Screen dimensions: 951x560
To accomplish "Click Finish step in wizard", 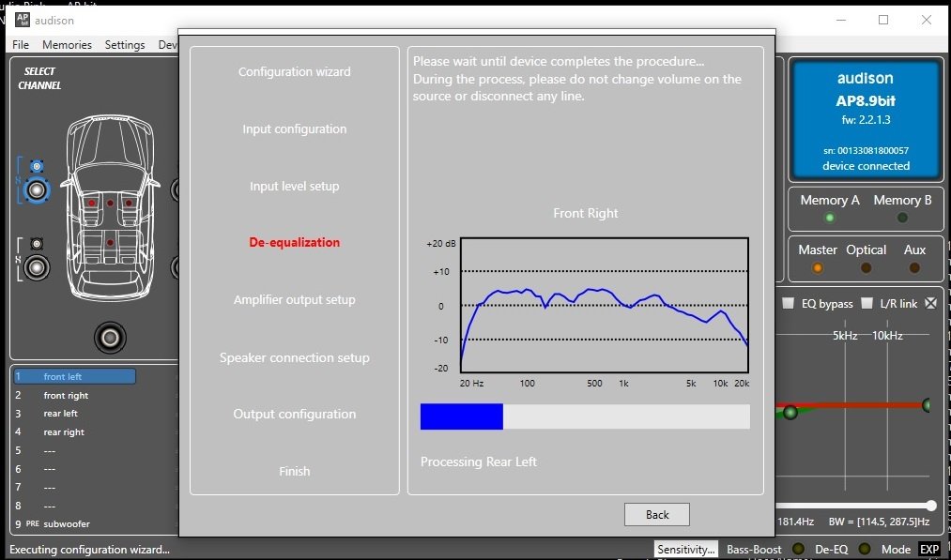I will (294, 471).
